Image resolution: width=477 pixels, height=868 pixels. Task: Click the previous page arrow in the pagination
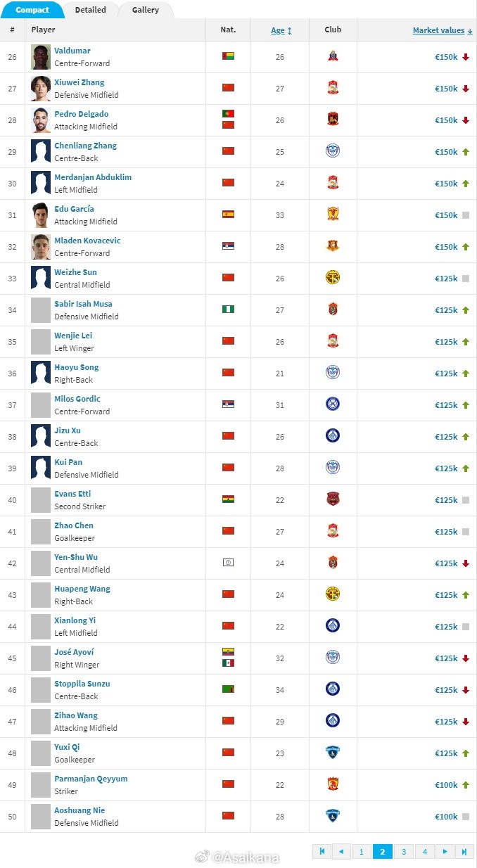pos(341,852)
